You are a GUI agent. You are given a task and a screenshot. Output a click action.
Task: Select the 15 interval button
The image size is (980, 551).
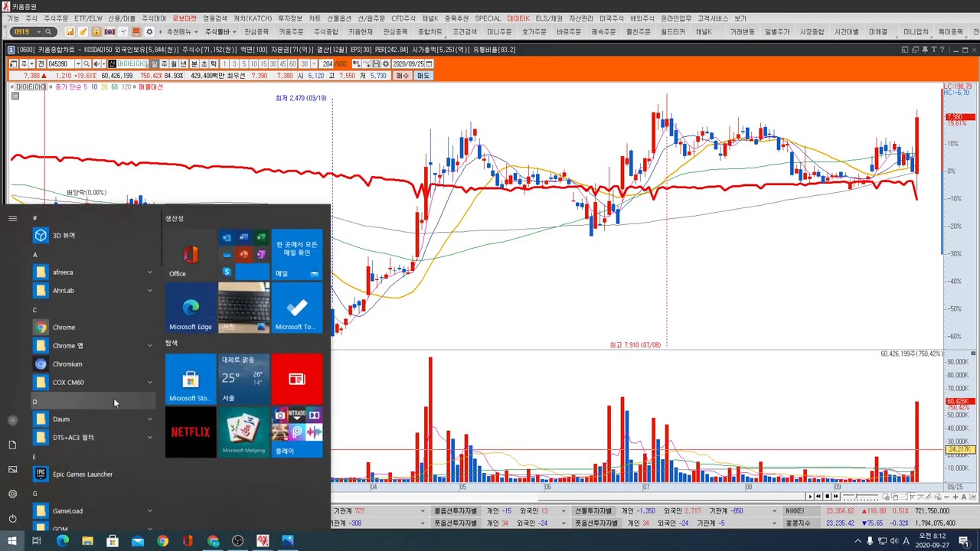coord(263,64)
